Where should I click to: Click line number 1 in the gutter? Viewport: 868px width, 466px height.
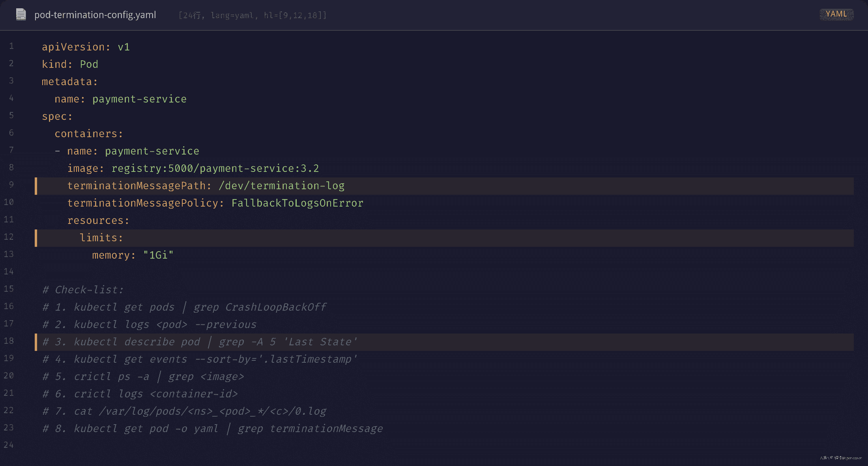(x=11, y=46)
